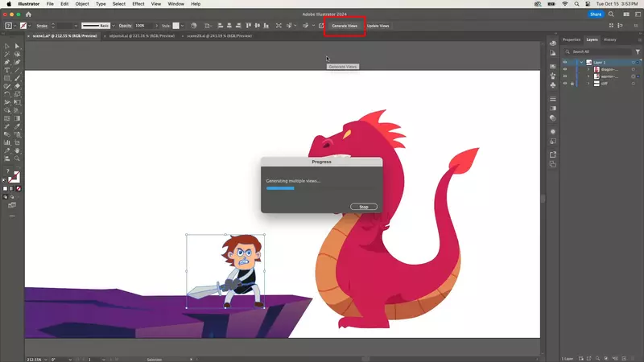Viewport: 644px width, 362px height.
Task: Click the layers filter funnel icon
Action: [638, 51]
